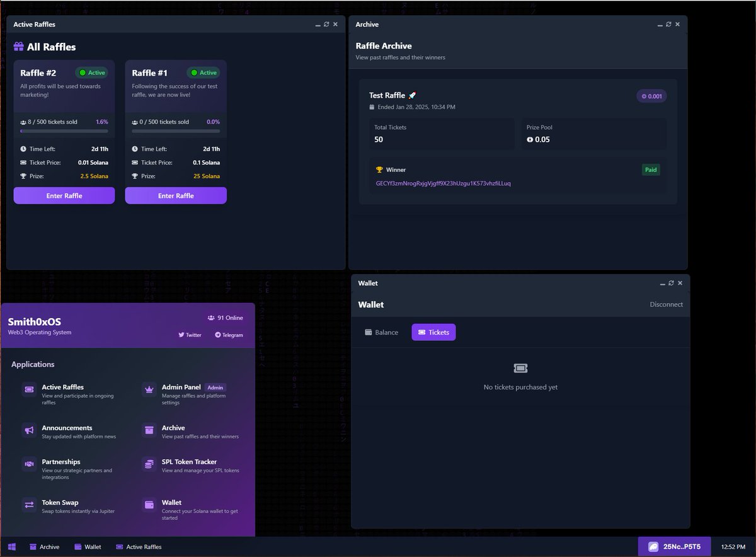Click the Smith0xOS title
756x557 pixels.
pyautogui.click(x=35, y=321)
